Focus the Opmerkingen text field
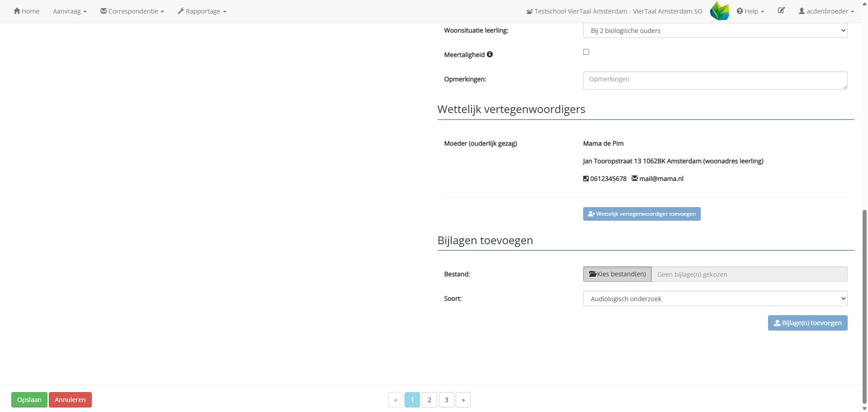Viewport: 868px width, 412px height. pyautogui.click(x=715, y=81)
